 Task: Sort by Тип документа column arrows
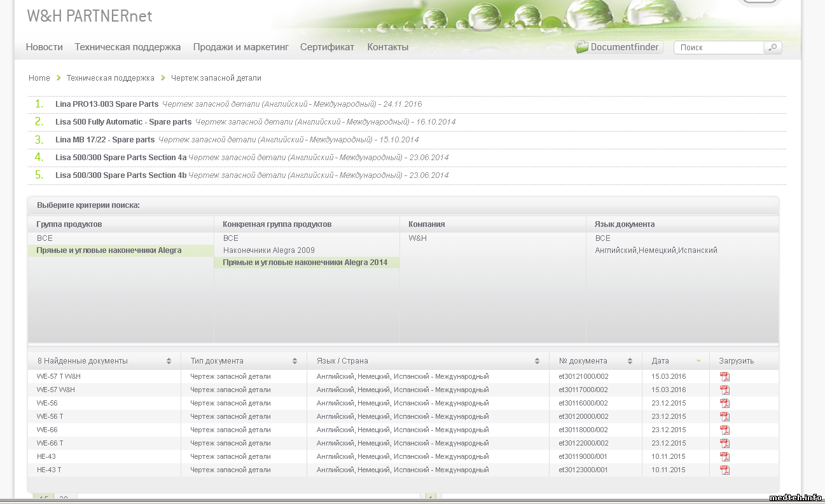pos(295,361)
